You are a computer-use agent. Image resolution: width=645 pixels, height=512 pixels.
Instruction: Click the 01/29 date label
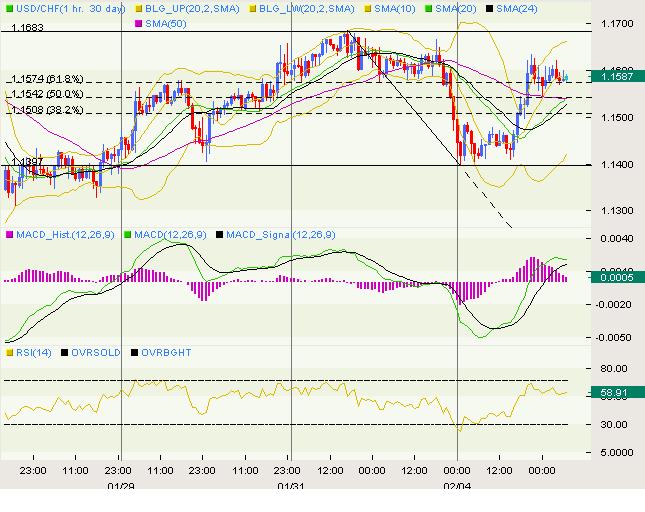[121, 486]
